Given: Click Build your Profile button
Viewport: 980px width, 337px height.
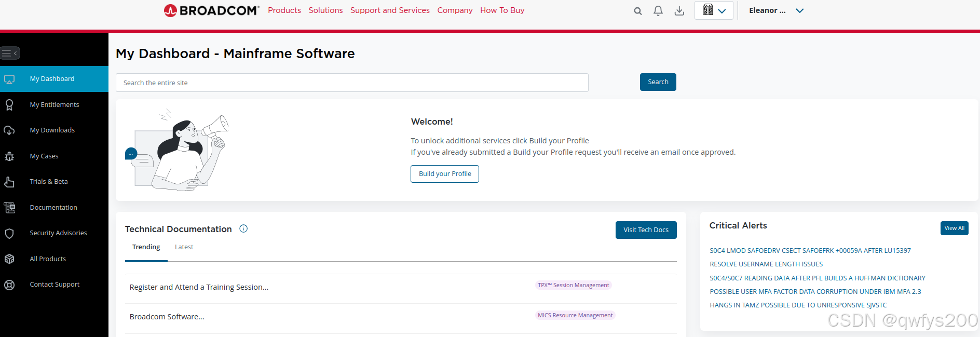Looking at the screenshot, I should [x=445, y=174].
